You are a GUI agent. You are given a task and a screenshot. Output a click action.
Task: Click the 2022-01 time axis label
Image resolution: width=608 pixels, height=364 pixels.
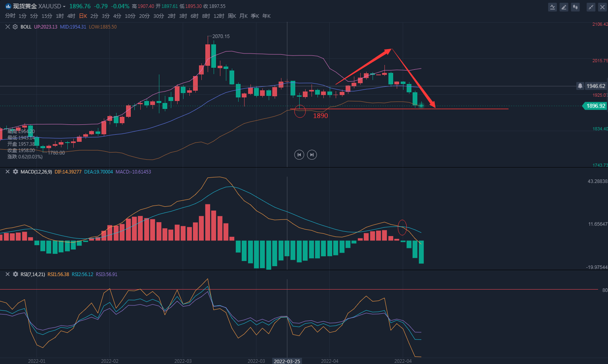[x=37, y=361]
